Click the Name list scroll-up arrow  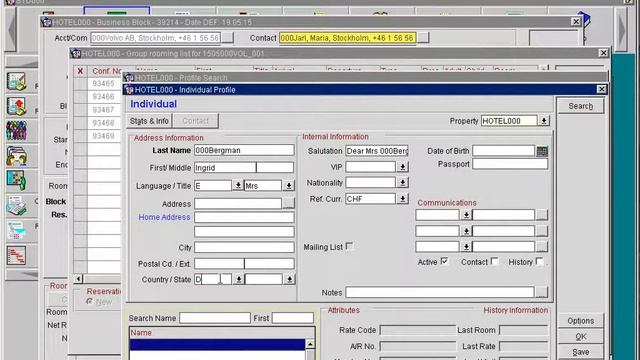[x=310, y=344]
